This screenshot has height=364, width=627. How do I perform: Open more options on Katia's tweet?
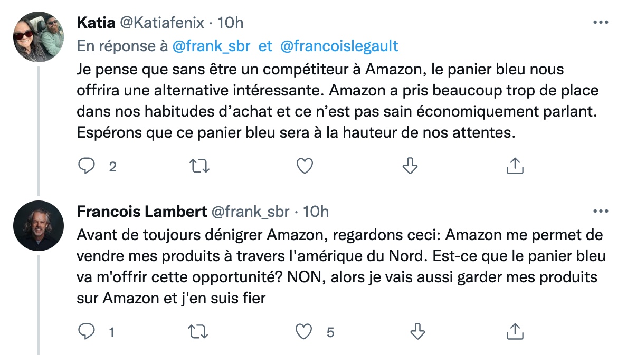[x=601, y=23]
